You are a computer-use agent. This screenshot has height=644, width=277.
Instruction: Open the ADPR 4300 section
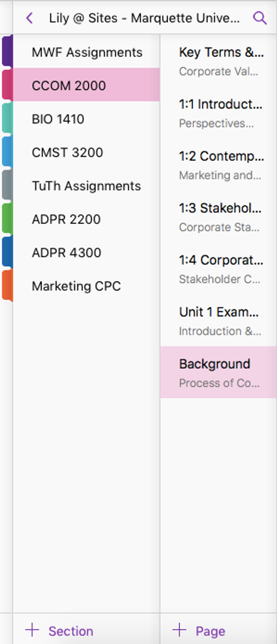coord(66,253)
